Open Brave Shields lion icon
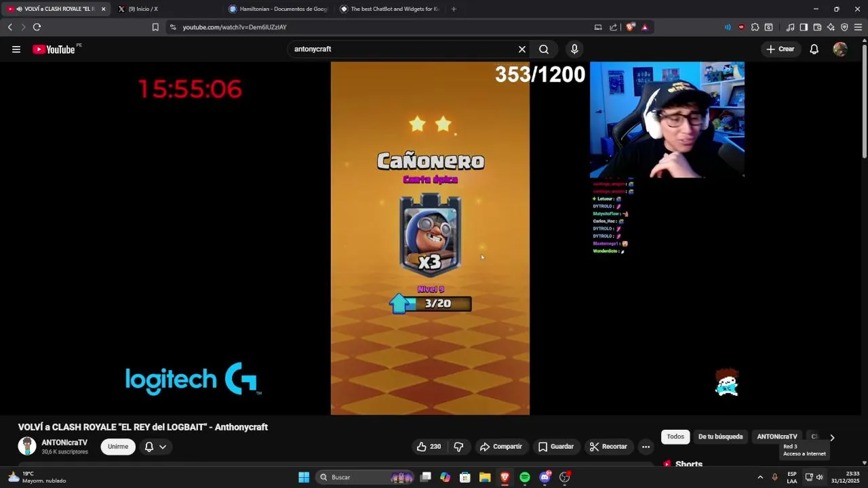 pos(631,27)
